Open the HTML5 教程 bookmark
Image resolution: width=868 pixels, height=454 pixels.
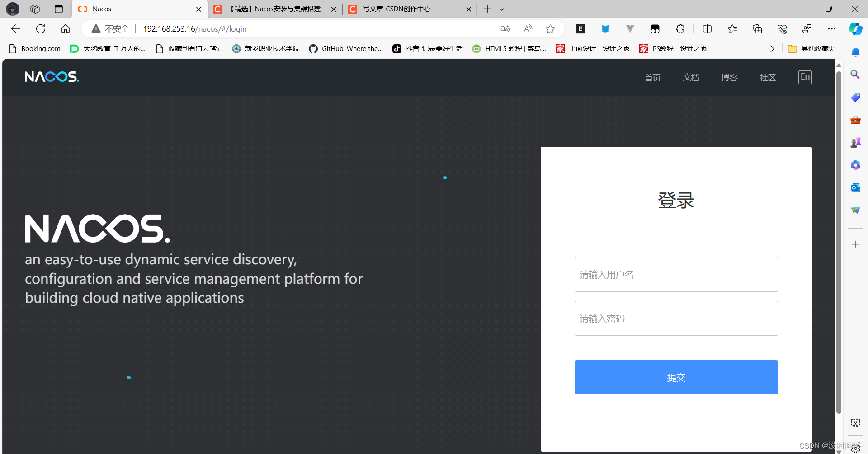[509, 49]
